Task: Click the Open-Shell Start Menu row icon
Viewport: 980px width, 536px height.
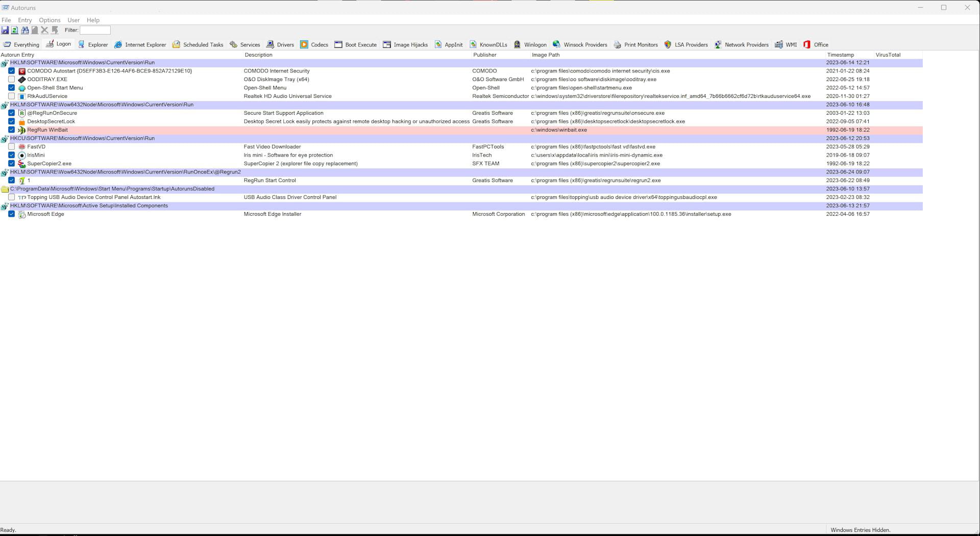Action: (x=22, y=88)
